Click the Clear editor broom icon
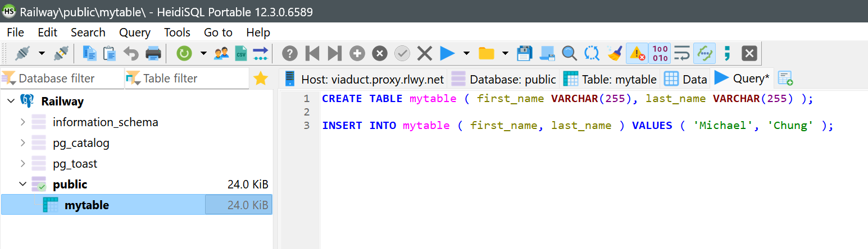The height and width of the screenshot is (249, 868). click(x=615, y=53)
